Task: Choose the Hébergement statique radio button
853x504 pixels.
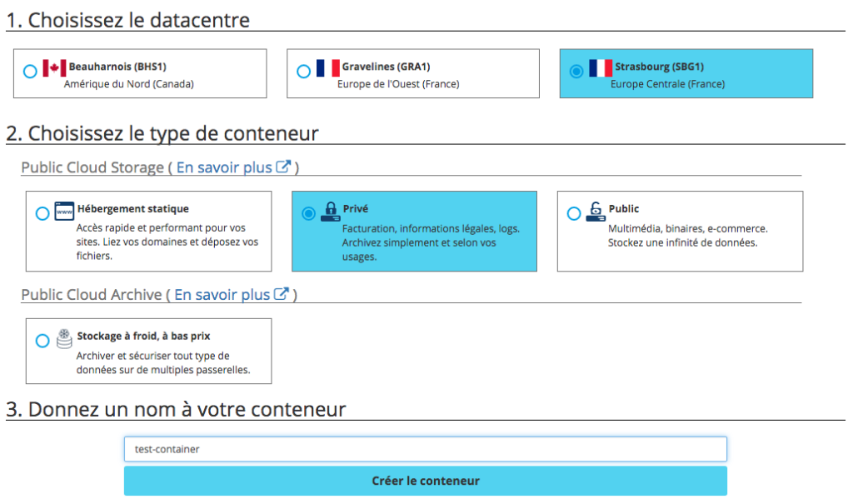Action: click(42, 214)
